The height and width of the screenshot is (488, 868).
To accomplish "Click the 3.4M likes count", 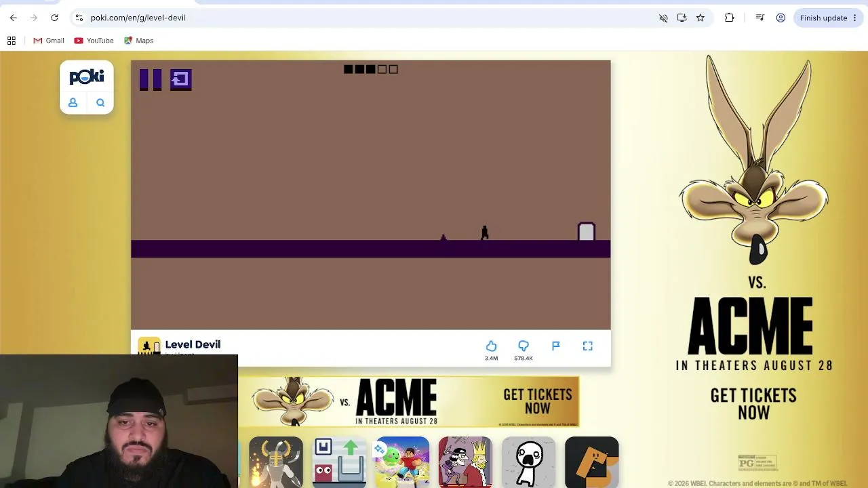I will click(491, 359).
